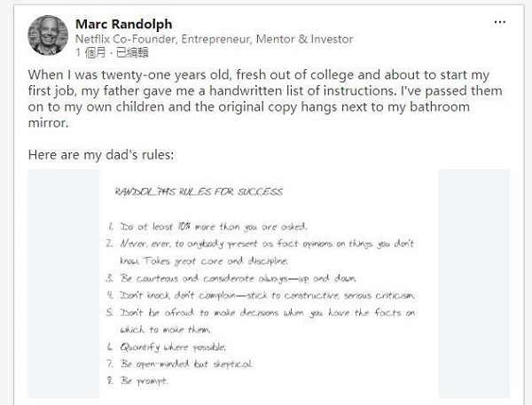Open the three-dot post options menu
The image size is (532, 405).
pyautogui.click(x=500, y=22)
